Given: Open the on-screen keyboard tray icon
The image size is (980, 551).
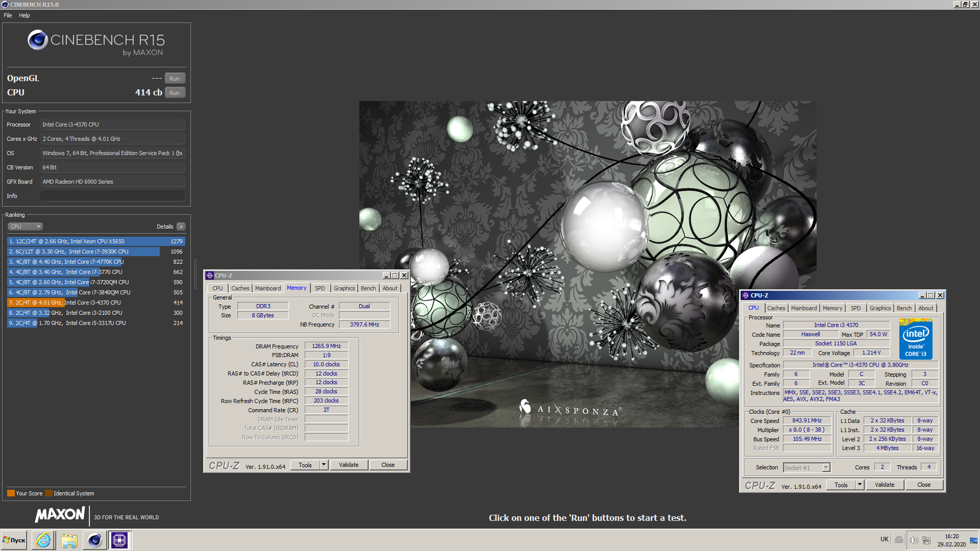Looking at the screenshot, I should coord(899,540).
